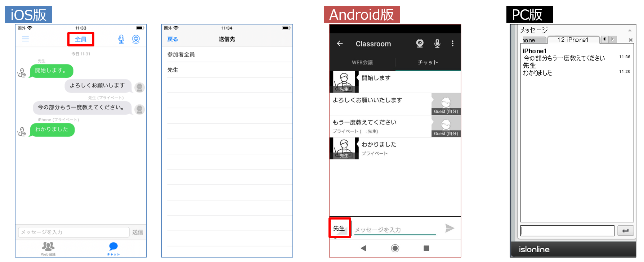Switch to the Web会議 tab in iOS
Viewport: 644px width, 262px height.
(48, 249)
